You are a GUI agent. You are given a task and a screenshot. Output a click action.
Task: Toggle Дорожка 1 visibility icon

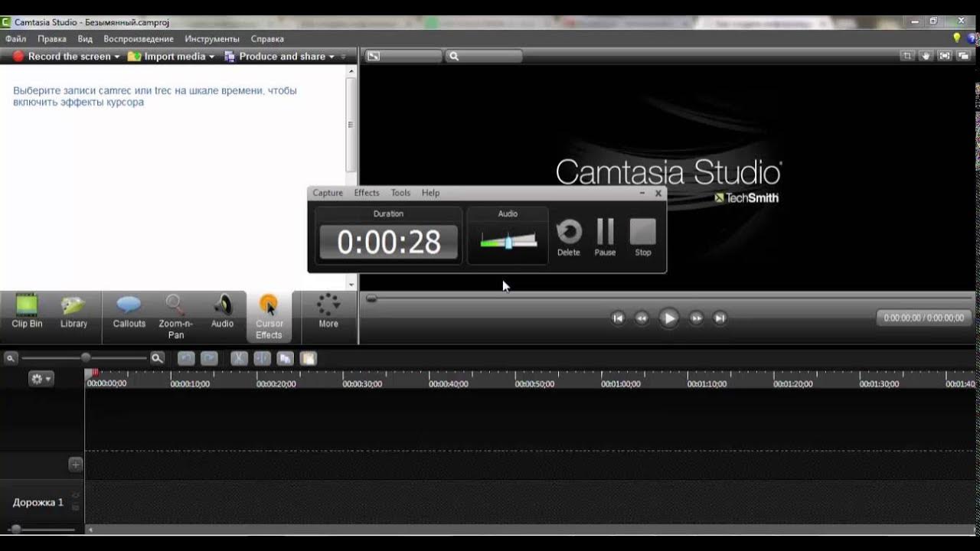pos(75,495)
